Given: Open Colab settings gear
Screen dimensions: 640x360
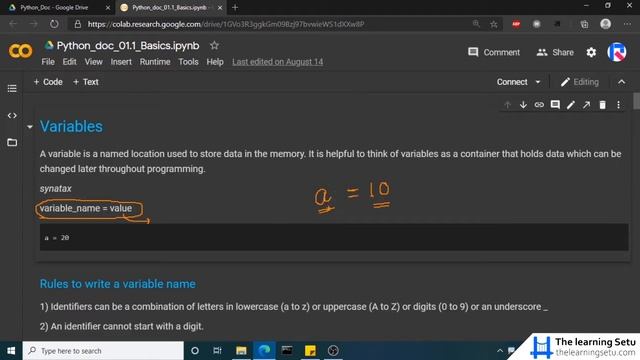Looking at the screenshot, I should coord(591,52).
